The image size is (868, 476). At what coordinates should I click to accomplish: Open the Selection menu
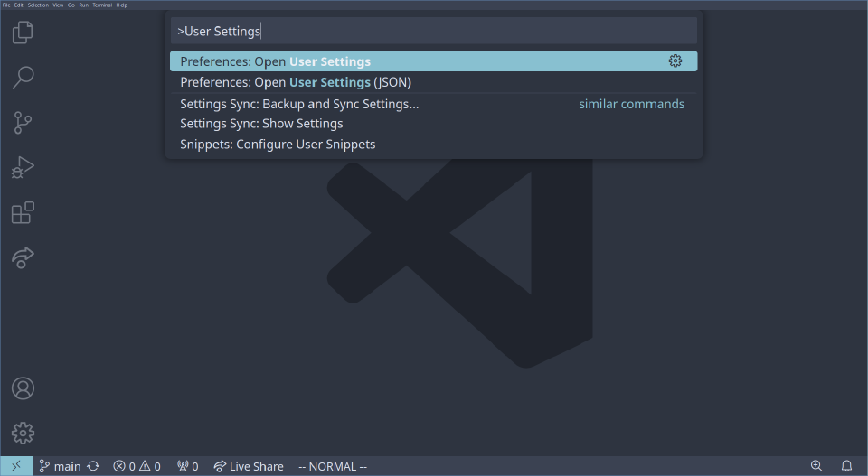[38, 5]
